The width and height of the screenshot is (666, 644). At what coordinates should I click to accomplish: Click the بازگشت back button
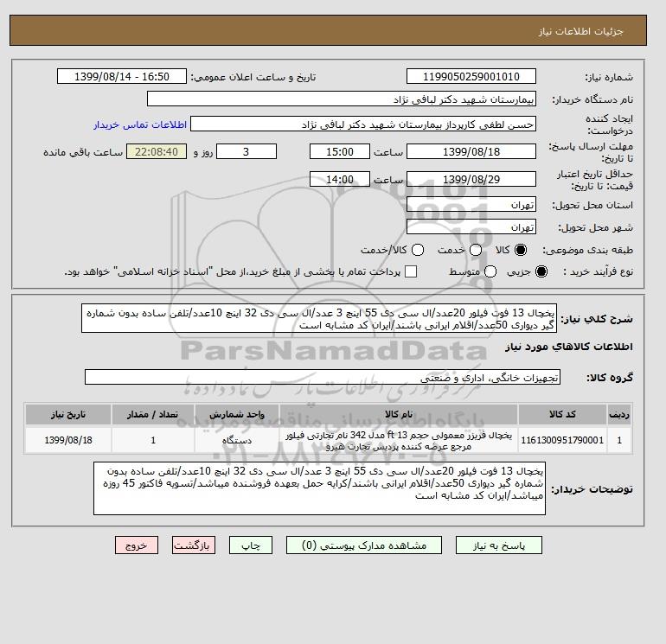point(194,545)
